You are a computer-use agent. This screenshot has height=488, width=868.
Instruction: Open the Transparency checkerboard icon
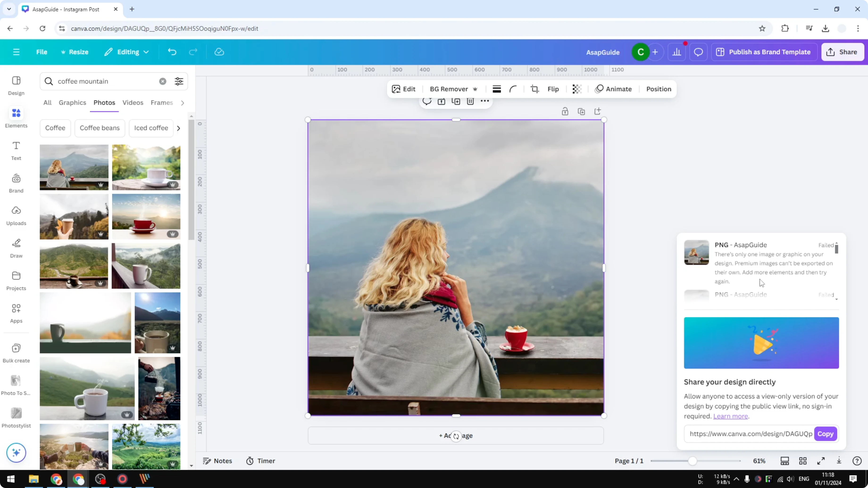click(x=577, y=89)
